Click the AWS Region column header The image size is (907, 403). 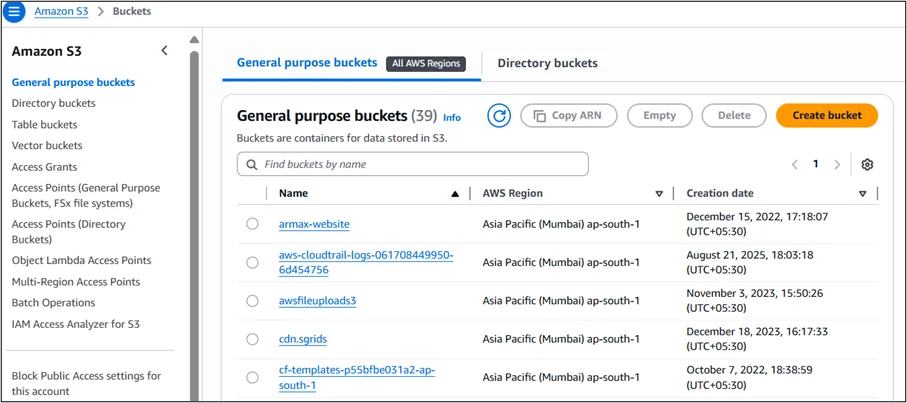513,193
